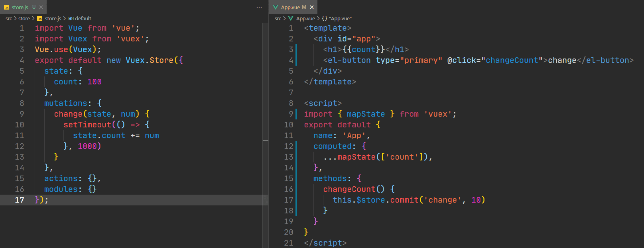Image resolution: width=644 pixels, height=248 pixels.
Task: Click line number 17 in store.js gutter
Action: pyautogui.click(x=20, y=200)
